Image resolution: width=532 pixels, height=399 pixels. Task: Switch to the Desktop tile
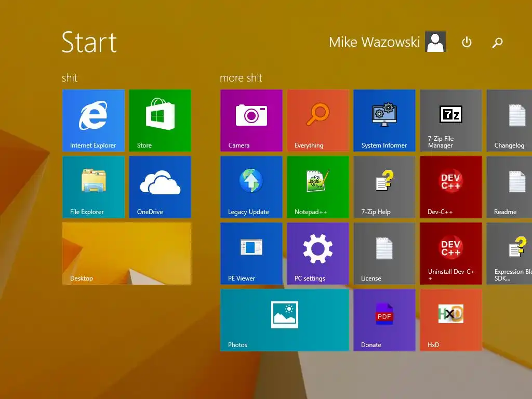127,254
